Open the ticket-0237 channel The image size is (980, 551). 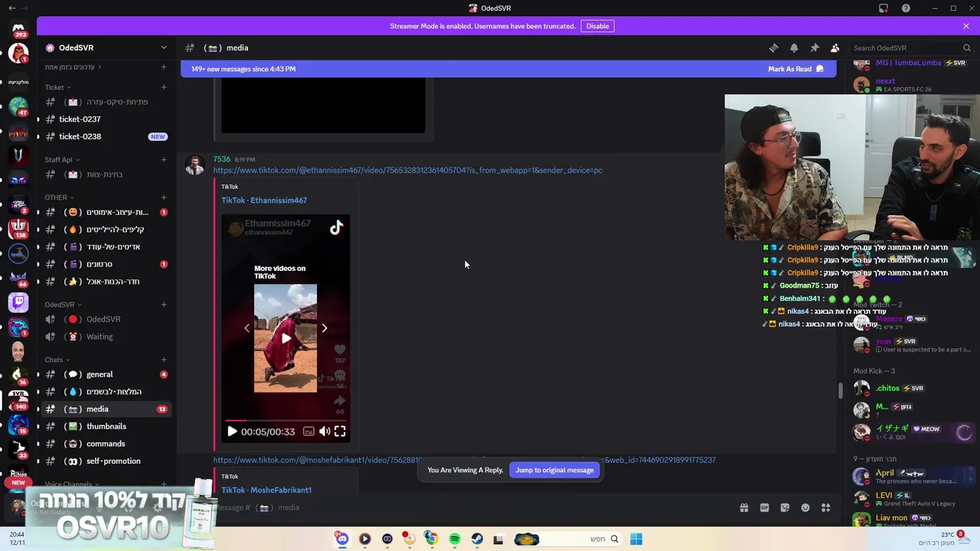pos(106,119)
